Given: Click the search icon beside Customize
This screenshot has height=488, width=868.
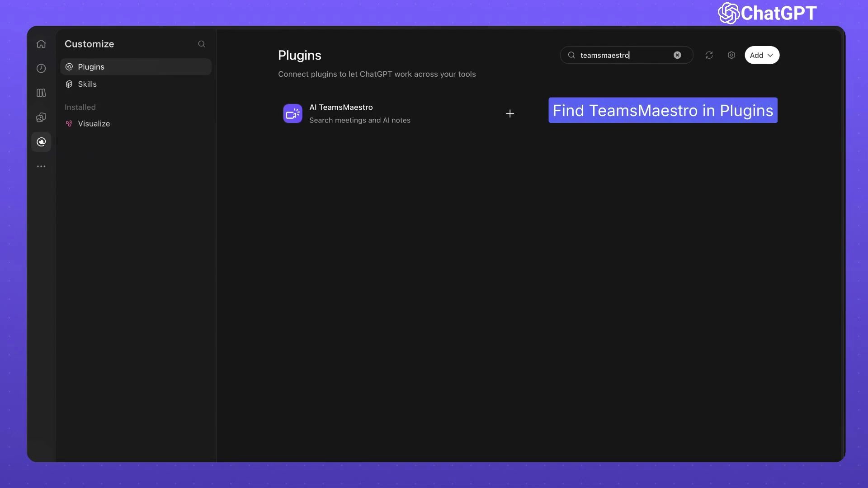Looking at the screenshot, I should [x=202, y=44].
